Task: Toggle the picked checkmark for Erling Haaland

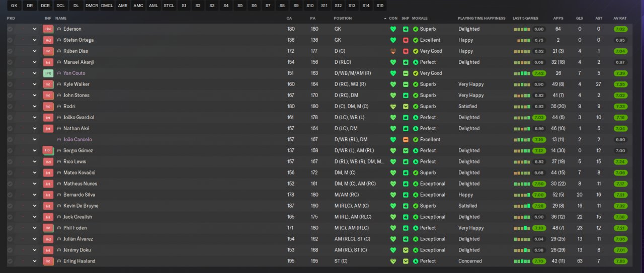Action: 10,261
